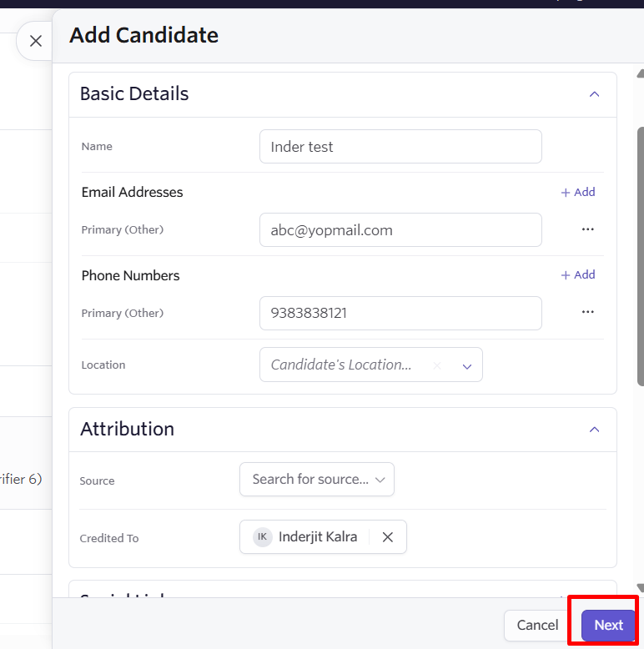Click Next to continue
The width and height of the screenshot is (644, 649).
tap(608, 625)
